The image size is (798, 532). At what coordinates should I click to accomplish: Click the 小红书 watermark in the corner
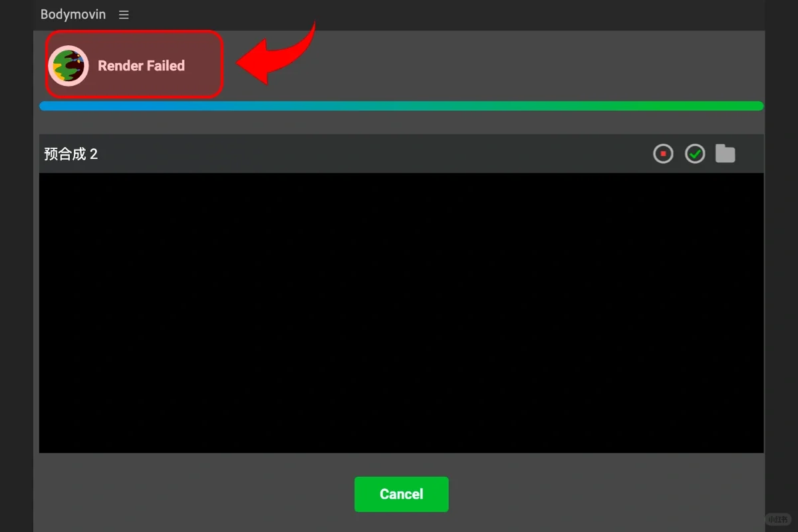pyautogui.click(x=777, y=519)
